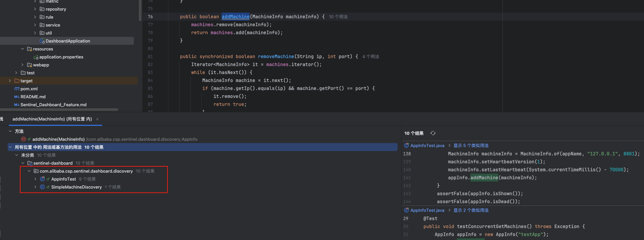This screenshot has height=240, width=644.
Task: Expand the webapp folder
Action: (x=23, y=65)
